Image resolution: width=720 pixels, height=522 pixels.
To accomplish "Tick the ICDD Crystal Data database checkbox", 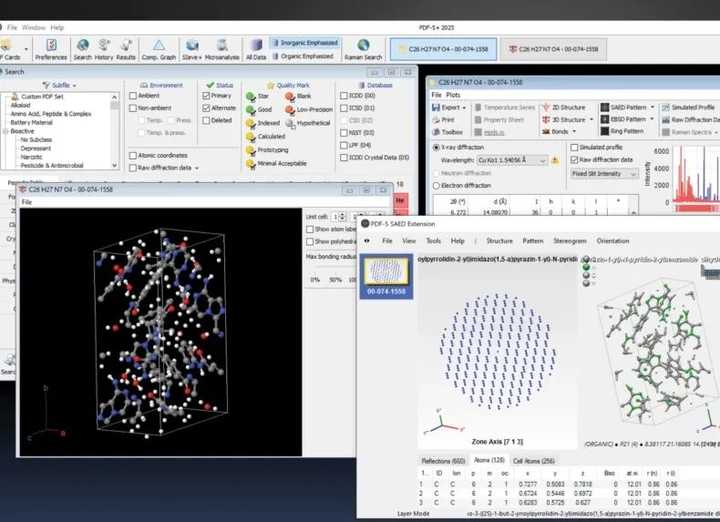I will coord(343,157).
